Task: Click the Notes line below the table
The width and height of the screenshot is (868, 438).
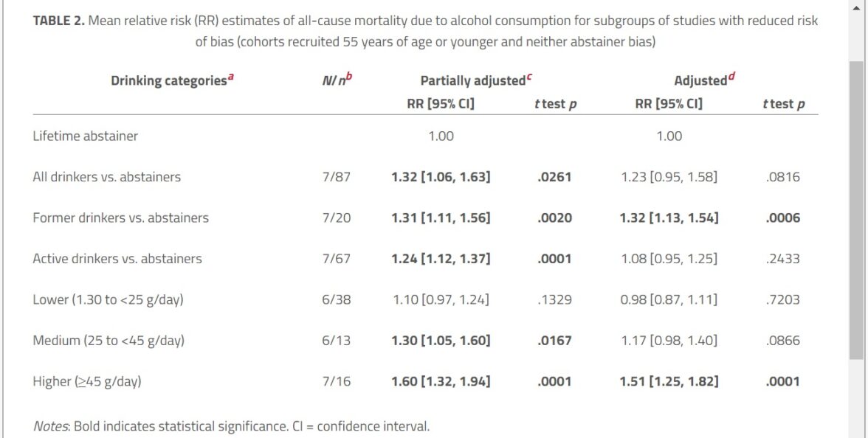Action: [230, 425]
